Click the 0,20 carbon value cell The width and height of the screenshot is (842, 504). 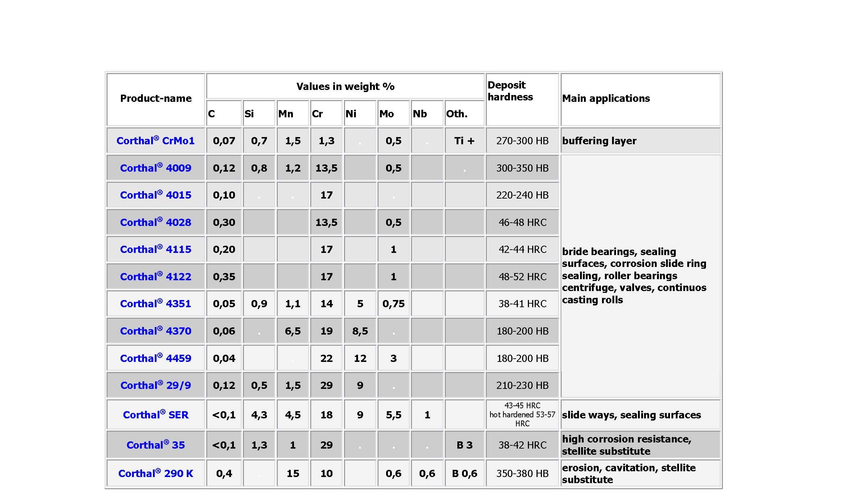(224, 249)
